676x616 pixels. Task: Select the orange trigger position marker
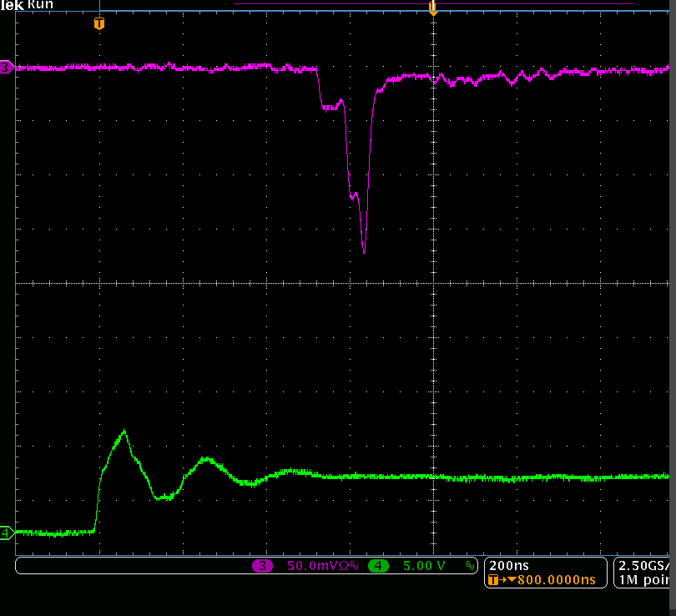tap(99, 23)
